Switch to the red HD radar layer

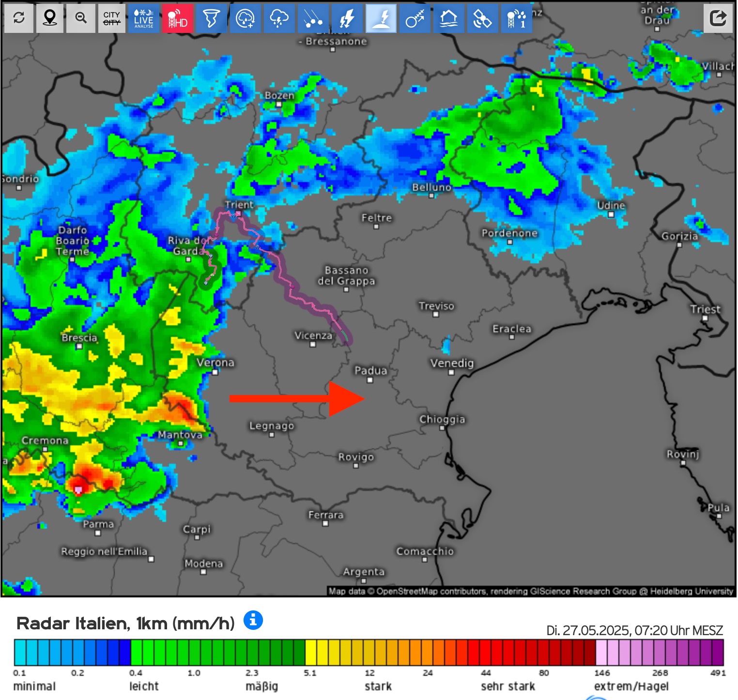pos(177,18)
